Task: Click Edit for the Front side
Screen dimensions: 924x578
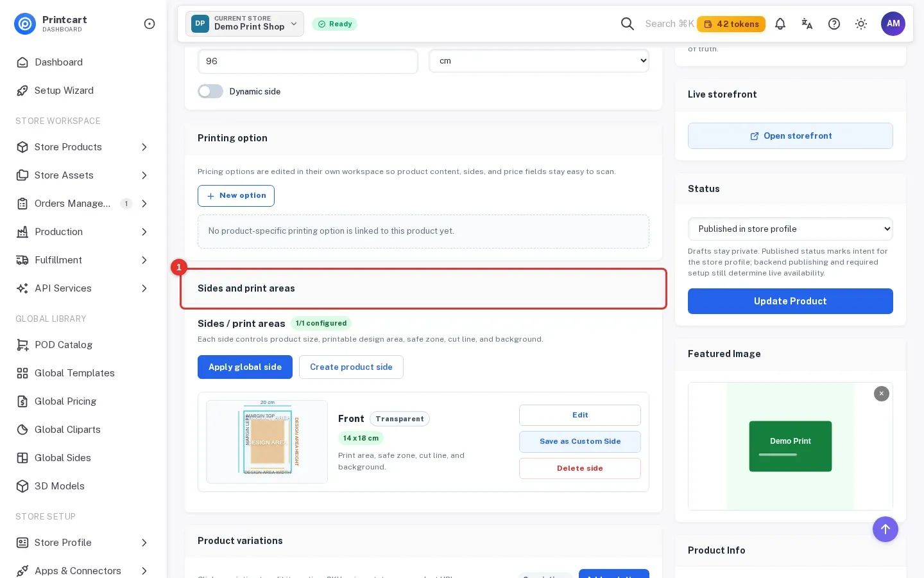Action: tap(580, 416)
